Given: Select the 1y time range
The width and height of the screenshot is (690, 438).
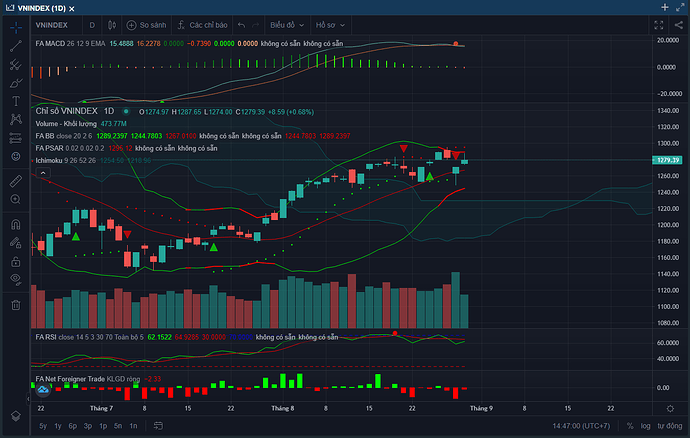Looking at the screenshot, I should [x=58, y=426].
